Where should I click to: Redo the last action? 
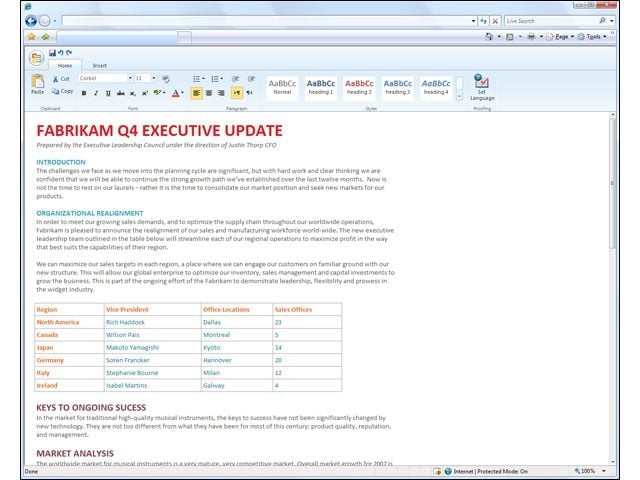(x=69, y=53)
